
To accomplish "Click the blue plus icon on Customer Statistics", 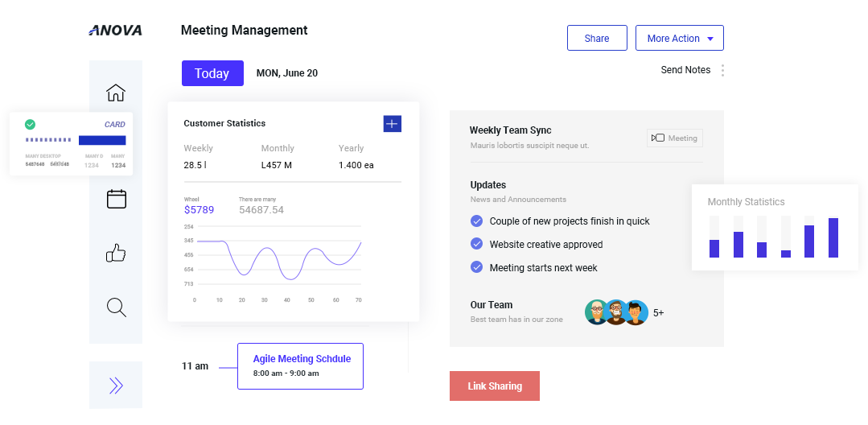I will pyautogui.click(x=392, y=123).
